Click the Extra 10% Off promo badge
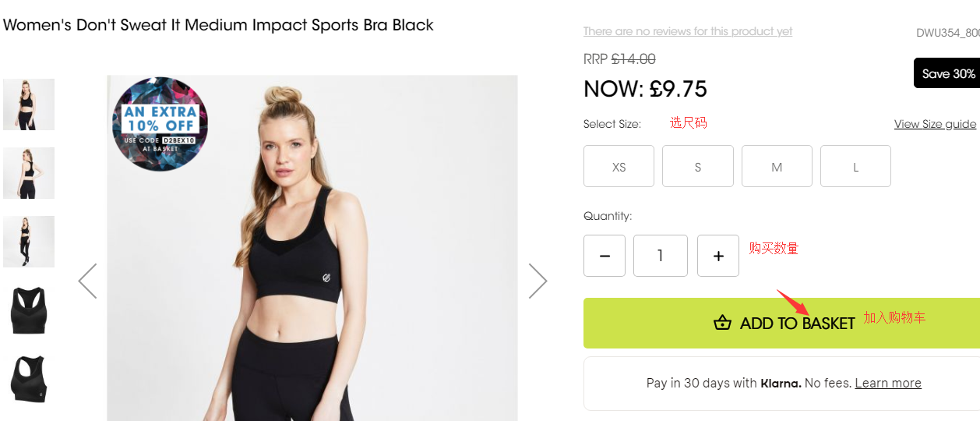980x421 pixels. (160, 124)
